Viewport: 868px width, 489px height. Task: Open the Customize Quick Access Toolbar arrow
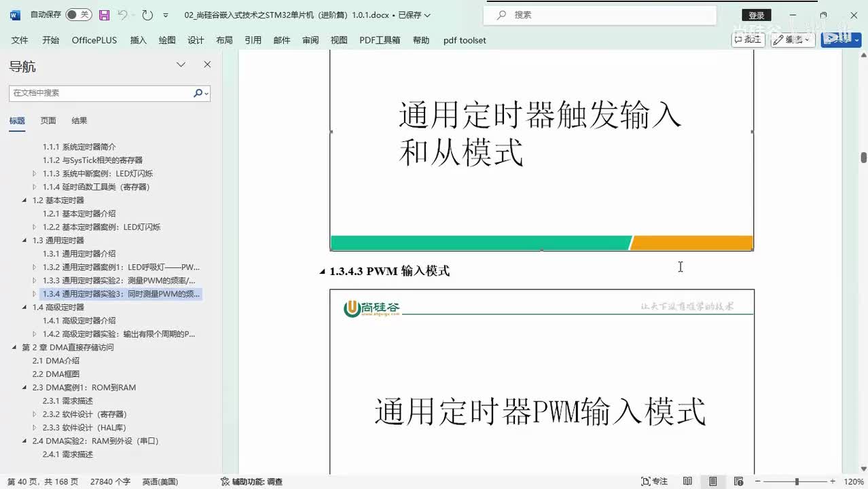166,15
